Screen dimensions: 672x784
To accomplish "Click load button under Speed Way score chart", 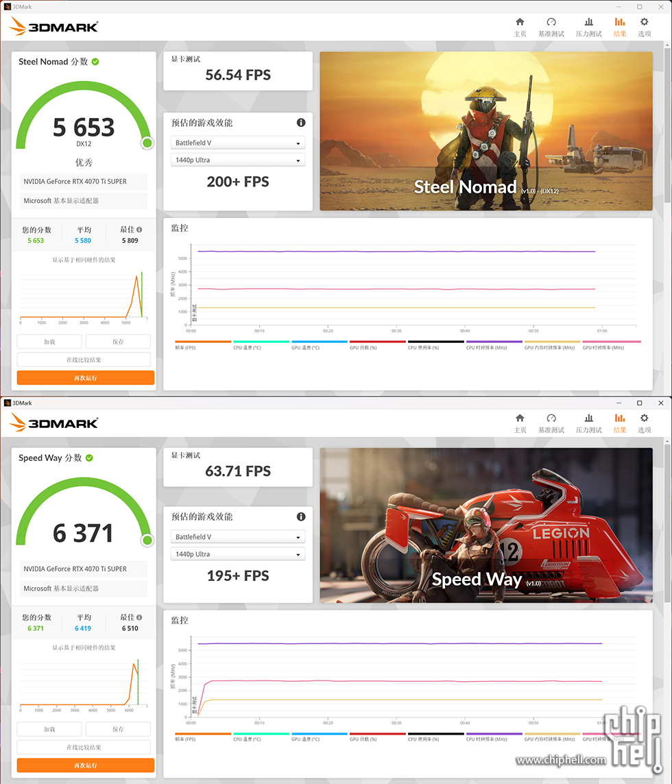I will [x=49, y=729].
